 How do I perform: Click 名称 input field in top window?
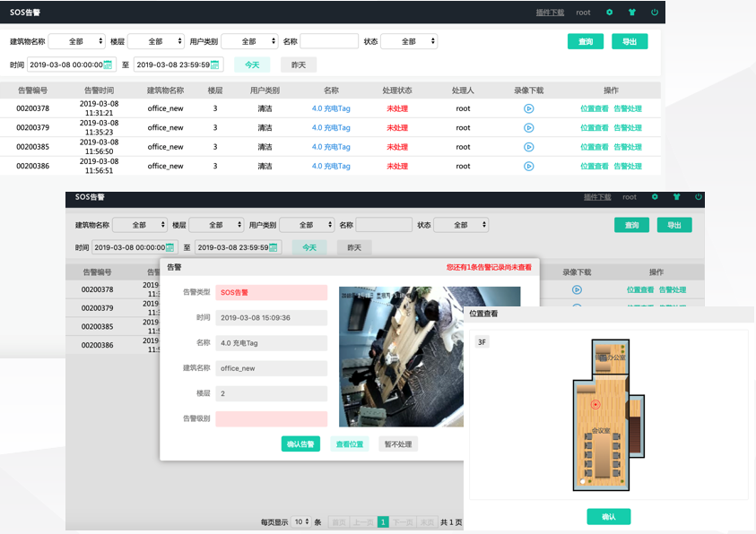pos(329,41)
